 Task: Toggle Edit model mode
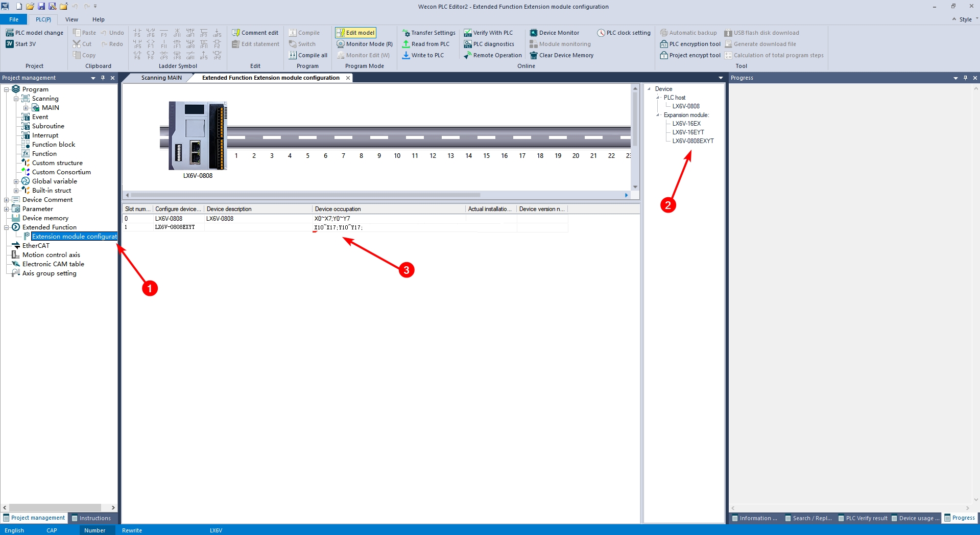[355, 33]
